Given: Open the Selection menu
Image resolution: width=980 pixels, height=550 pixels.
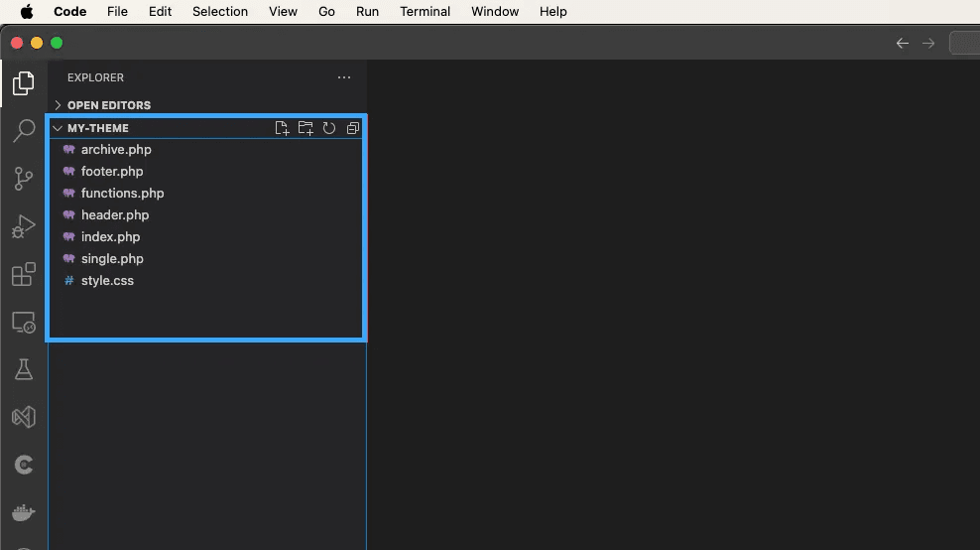Looking at the screenshot, I should 220,11.
